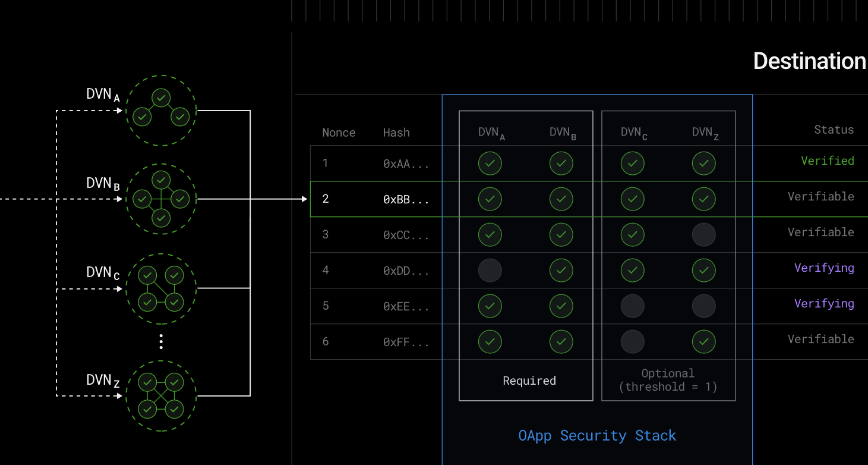Click the Optional (threshold = 1) label
This screenshot has width=868, height=465.
668,380
